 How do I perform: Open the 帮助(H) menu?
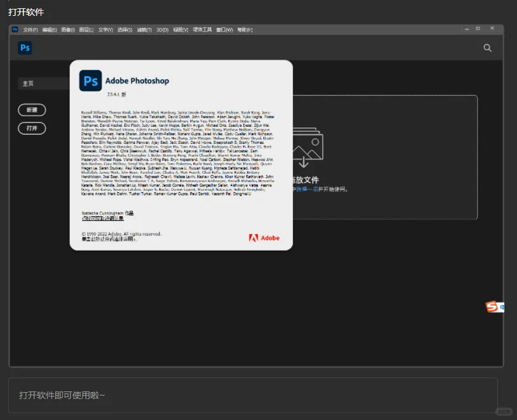pos(245,30)
